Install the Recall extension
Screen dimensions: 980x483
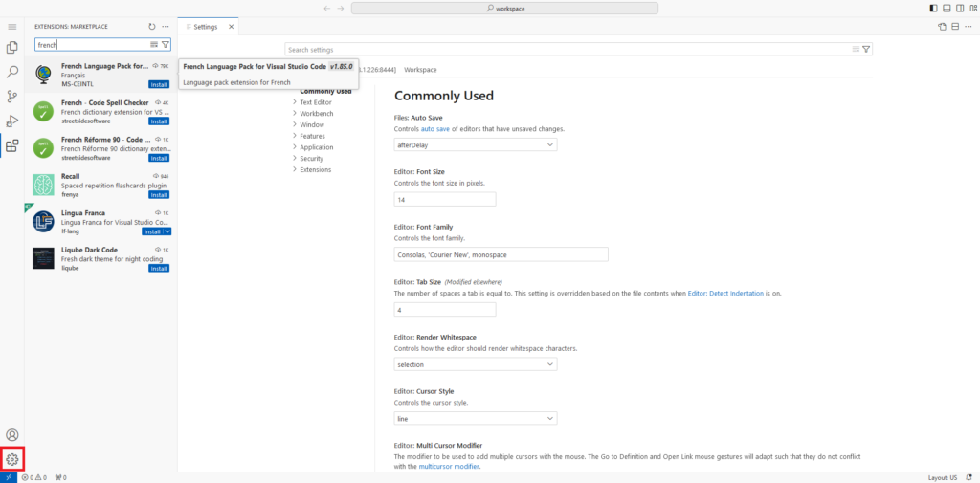(x=159, y=195)
